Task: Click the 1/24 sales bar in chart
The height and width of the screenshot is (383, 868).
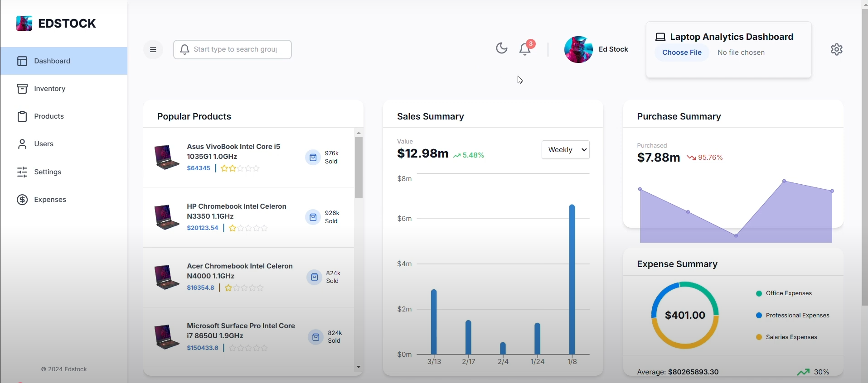Action: [538, 339]
